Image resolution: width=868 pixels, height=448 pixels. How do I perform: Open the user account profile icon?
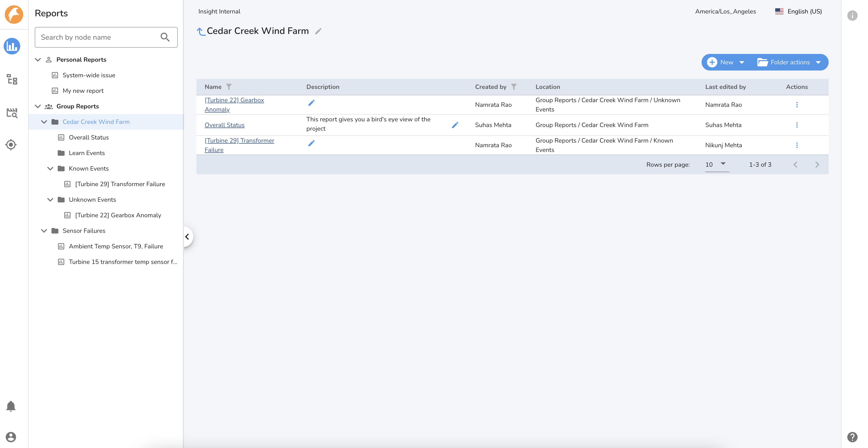11,437
